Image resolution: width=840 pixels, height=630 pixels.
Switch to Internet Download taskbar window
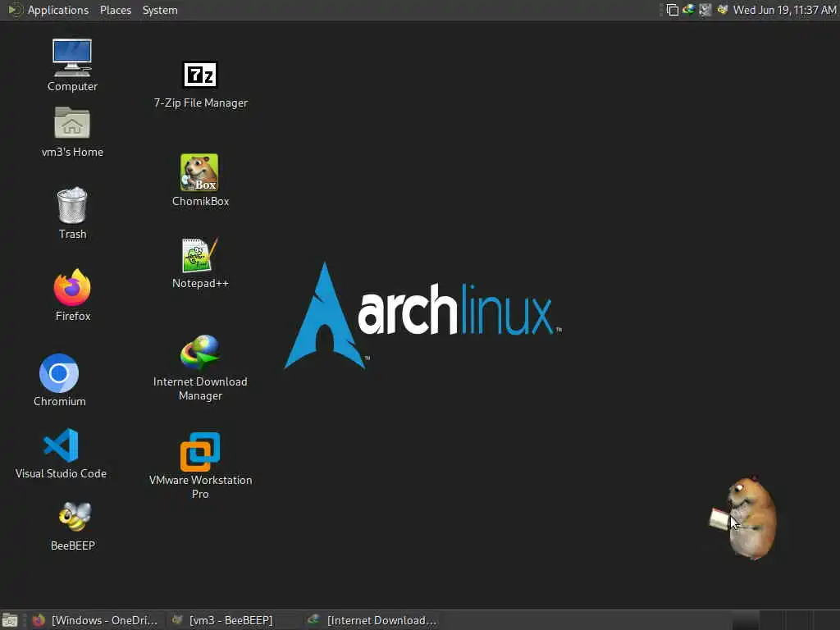[371, 620]
